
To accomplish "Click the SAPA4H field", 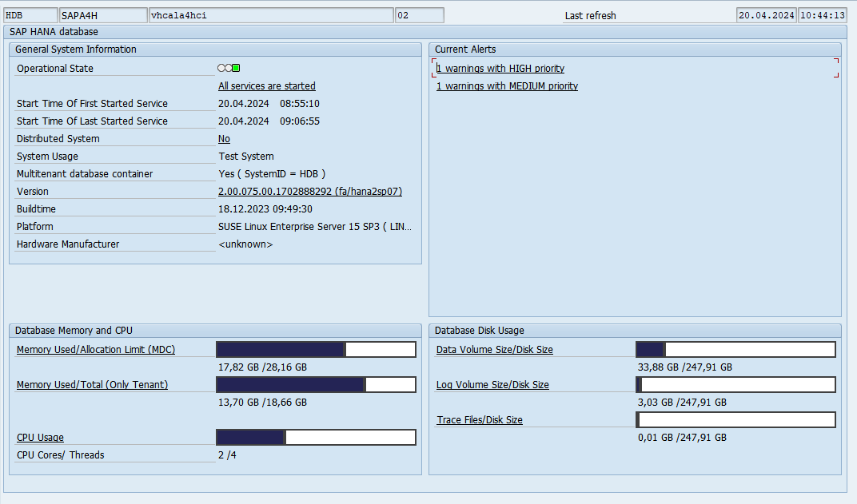I will click(103, 15).
